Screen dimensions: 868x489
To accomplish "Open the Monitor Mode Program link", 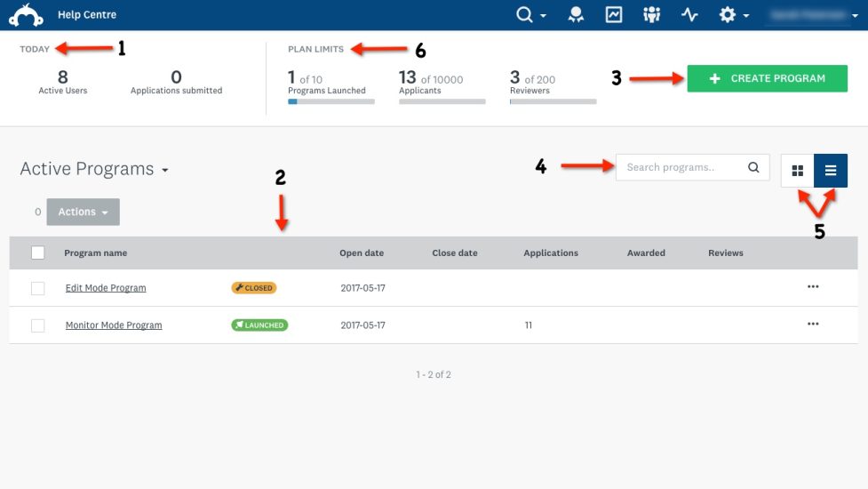I will 114,325.
